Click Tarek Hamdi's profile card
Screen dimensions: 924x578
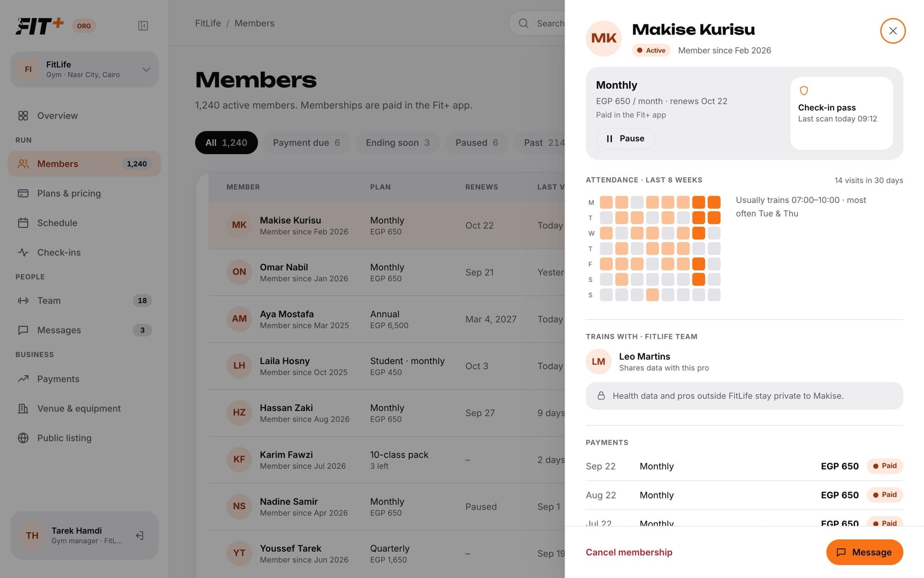(x=84, y=535)
